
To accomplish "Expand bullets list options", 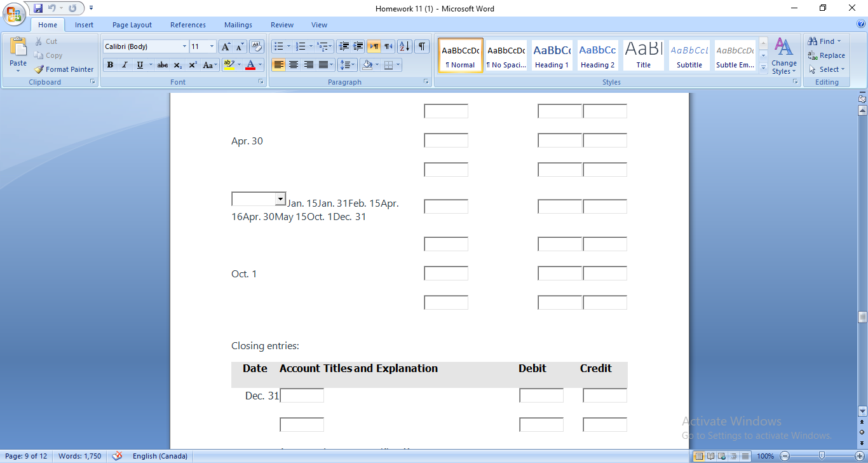I will pyautogui.click(x=288, y=46).
